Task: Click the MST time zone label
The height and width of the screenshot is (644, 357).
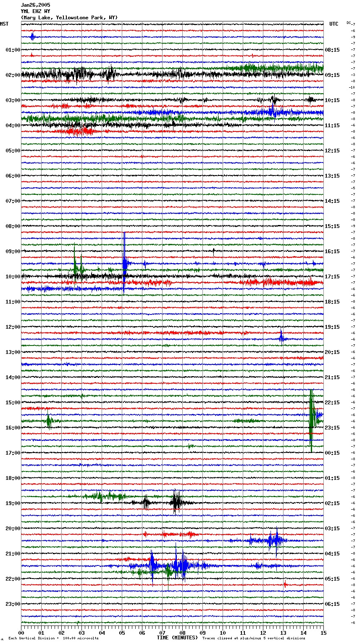Action: (4, 24)
